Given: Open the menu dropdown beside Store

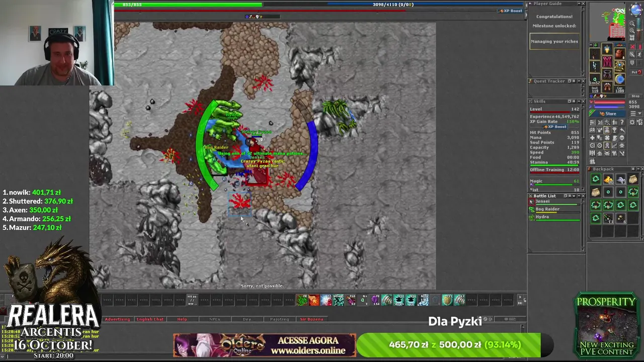Looking at the screenshot, I should [635, 114].
